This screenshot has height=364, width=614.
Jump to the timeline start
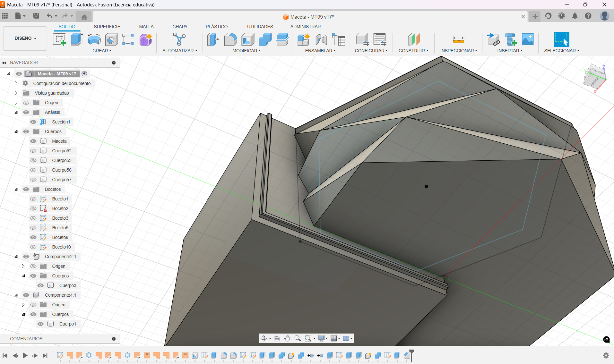point(5,355)
